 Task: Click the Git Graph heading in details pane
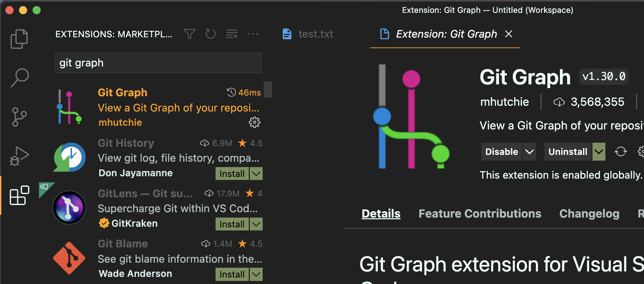click(x=525, y=77)
